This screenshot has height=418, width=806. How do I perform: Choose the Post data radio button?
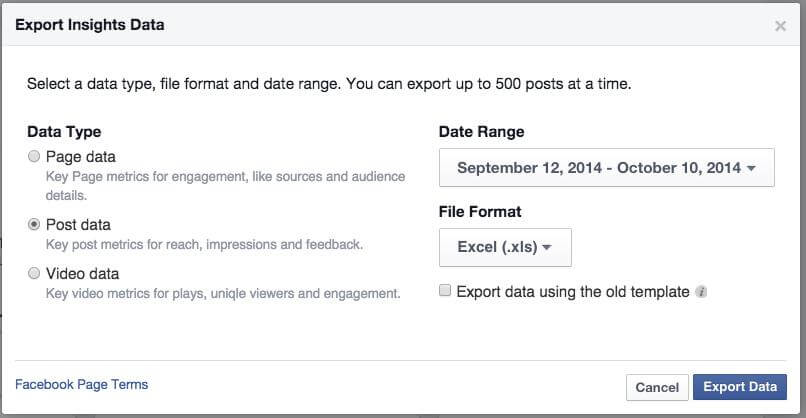(x=35, y=225)
